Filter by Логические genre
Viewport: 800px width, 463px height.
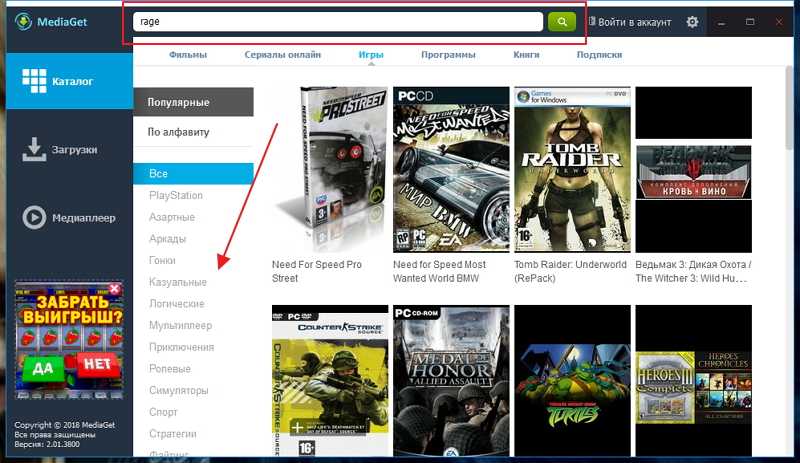tap(177, 303)
